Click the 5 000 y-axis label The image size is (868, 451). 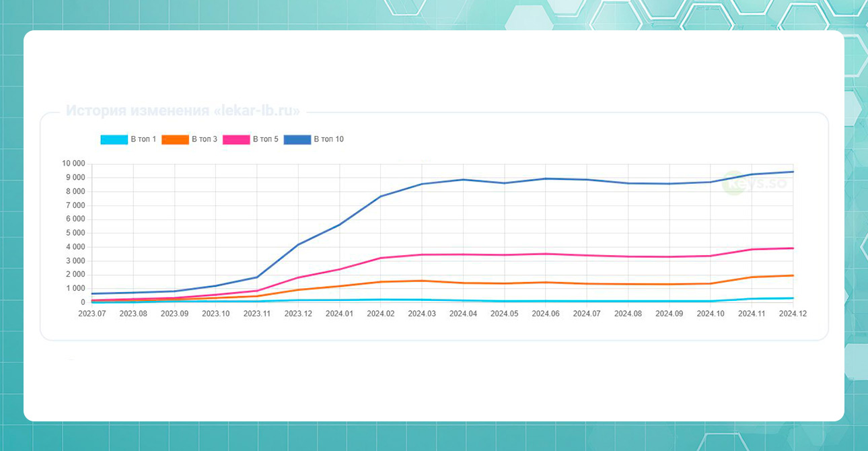[75, 233]
